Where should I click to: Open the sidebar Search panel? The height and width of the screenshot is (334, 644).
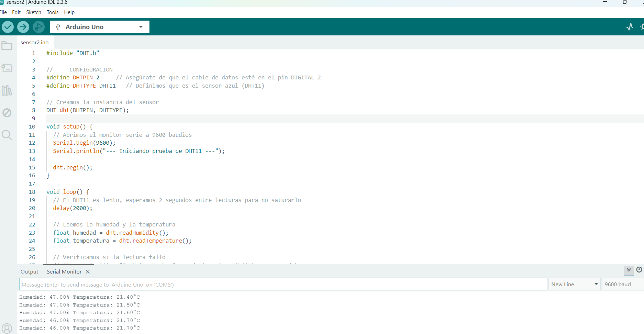click(x=7, y=135)
